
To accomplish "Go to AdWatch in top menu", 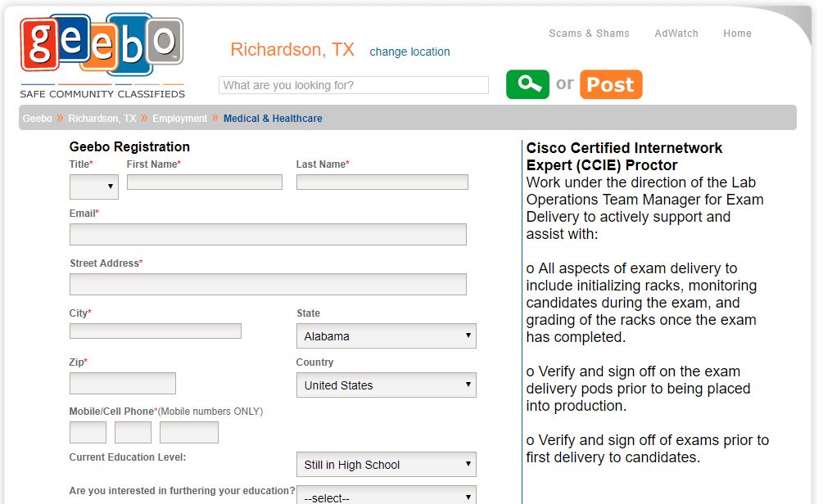I will point(676,34).
